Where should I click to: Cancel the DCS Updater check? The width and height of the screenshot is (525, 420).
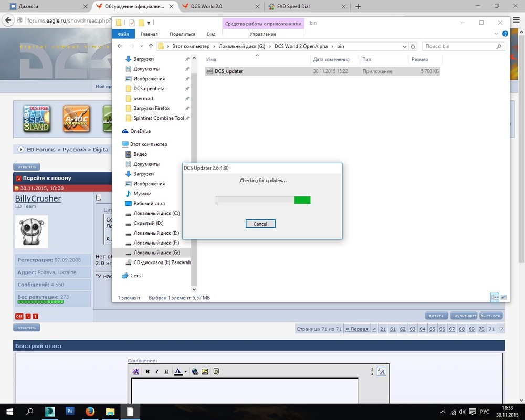(x=260, y=224)
